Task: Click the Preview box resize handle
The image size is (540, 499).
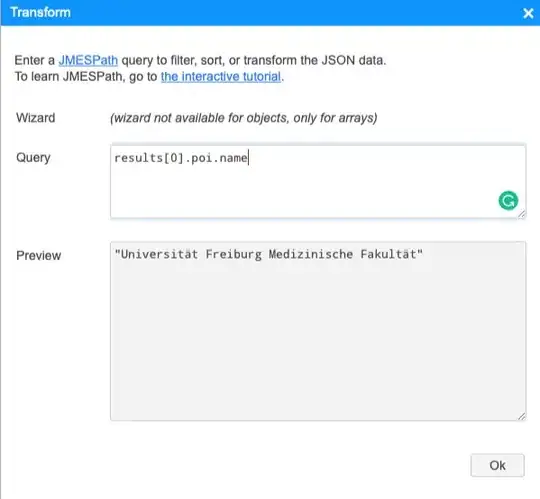Action: tap(521, 416)
